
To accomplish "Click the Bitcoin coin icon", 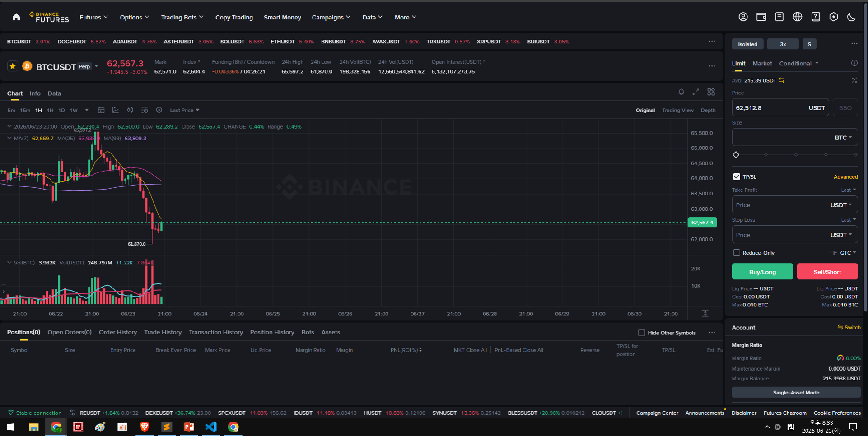I will 27,66.
